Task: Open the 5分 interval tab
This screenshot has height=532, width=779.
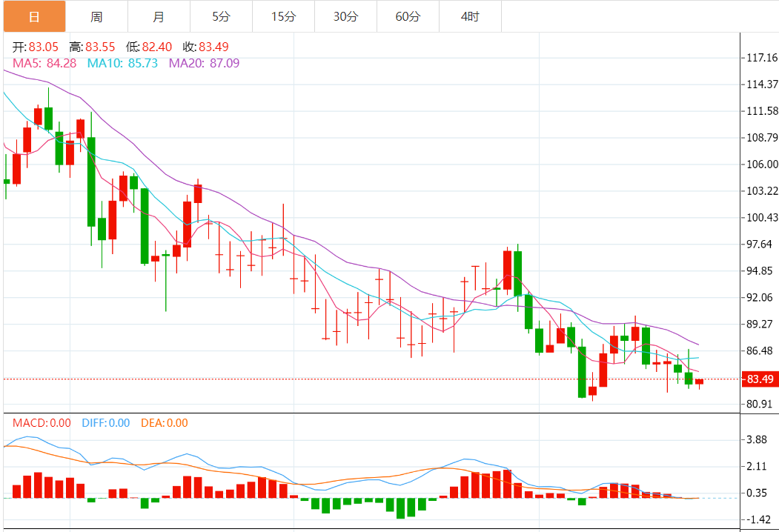Action: pyautogui.click(x=221, y=16)
